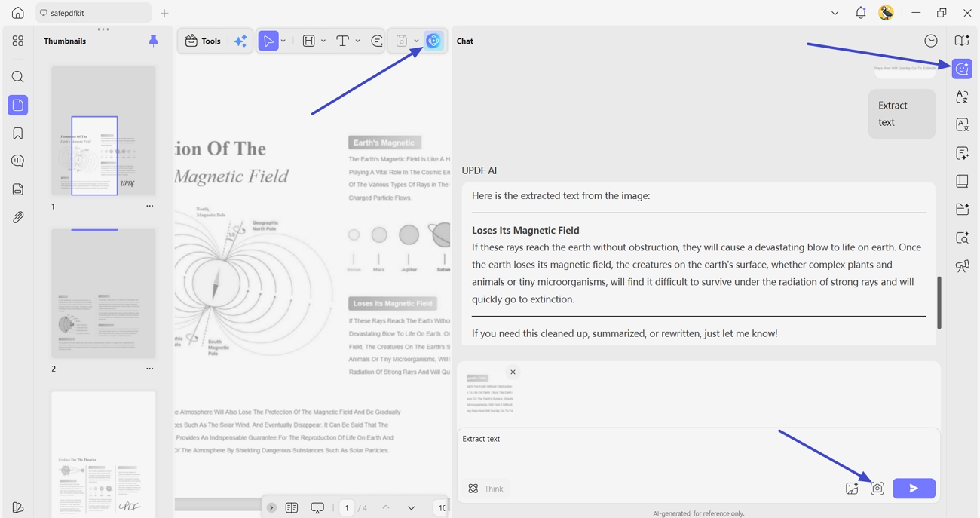Toggle the AI chat icon in right sidebar
This screenshot has width=980, height=518.
click(962, 69)
